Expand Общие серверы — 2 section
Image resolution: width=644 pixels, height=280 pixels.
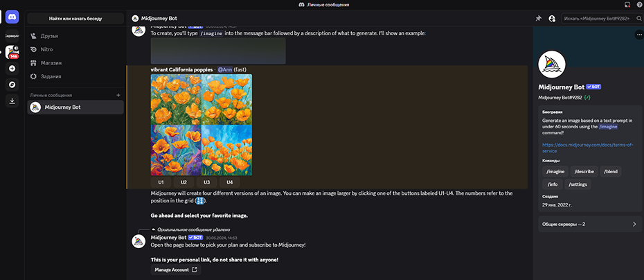590,224
